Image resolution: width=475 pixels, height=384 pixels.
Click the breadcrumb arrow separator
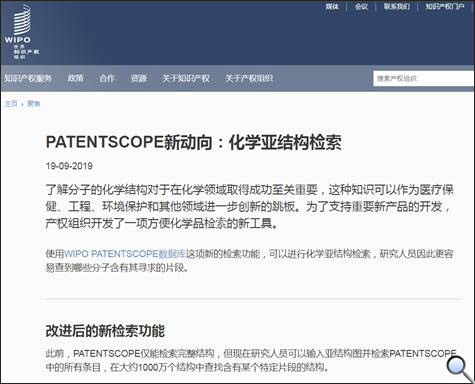22,104
